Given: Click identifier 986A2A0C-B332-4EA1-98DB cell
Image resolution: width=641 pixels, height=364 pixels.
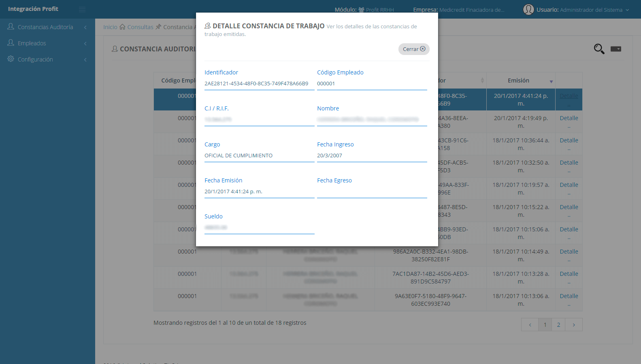Looking at the screenshot, I should tap(430, 255).
